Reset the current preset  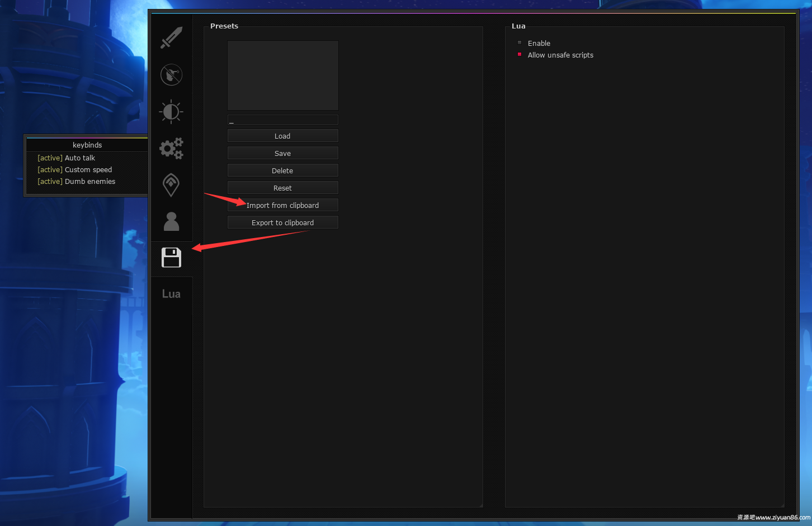pyautogui.click(x=282, y=188)
